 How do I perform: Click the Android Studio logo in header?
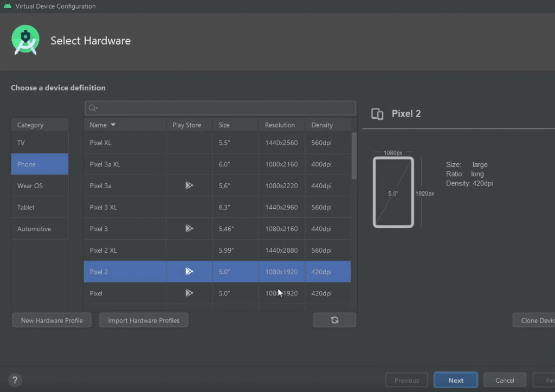25,40
